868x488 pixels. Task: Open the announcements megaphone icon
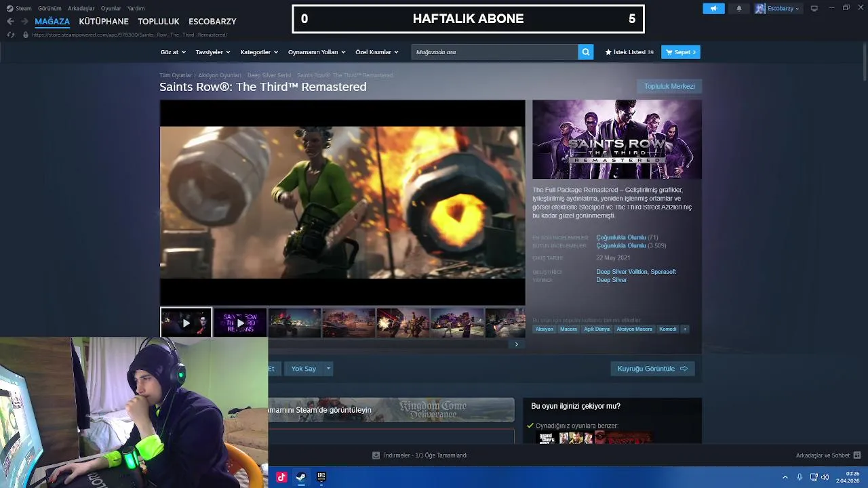[x=713, y=8]
